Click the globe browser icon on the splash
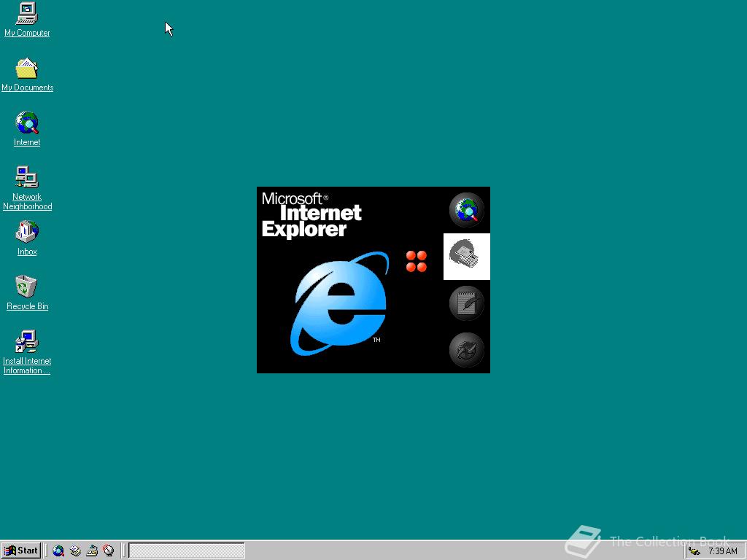Viewport: 747px width, 560px height. pos(466,209)
